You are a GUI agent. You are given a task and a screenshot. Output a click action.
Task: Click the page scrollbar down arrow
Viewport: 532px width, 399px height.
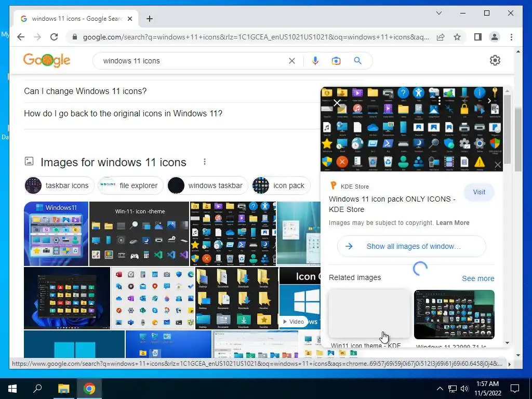pyautogui.click(x=518, y=355)
